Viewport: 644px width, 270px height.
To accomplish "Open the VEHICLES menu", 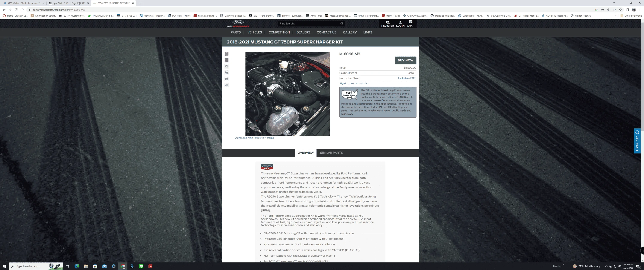I will point(255,32).
